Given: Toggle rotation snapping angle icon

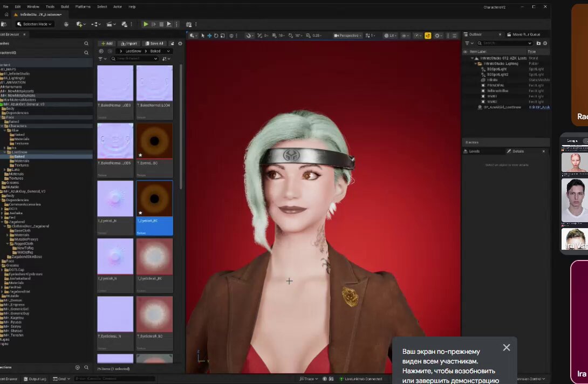Looking at the screenshot, I should (291, 36).
